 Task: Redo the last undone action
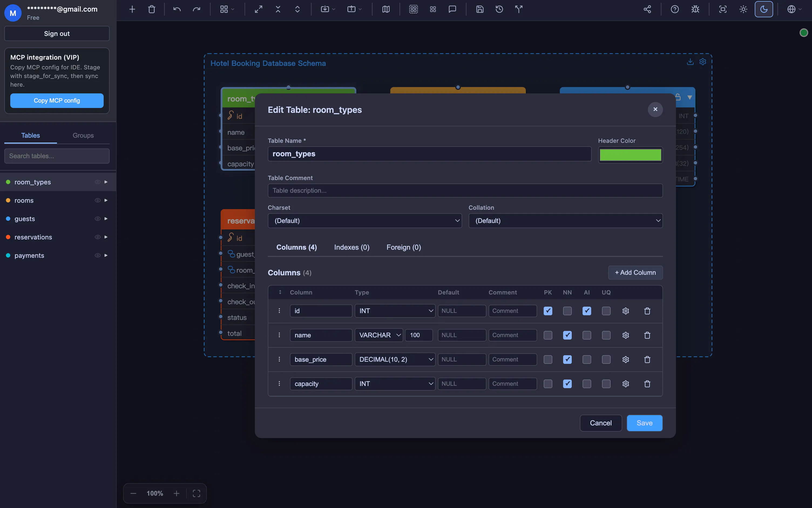click(x=197, y=9)
